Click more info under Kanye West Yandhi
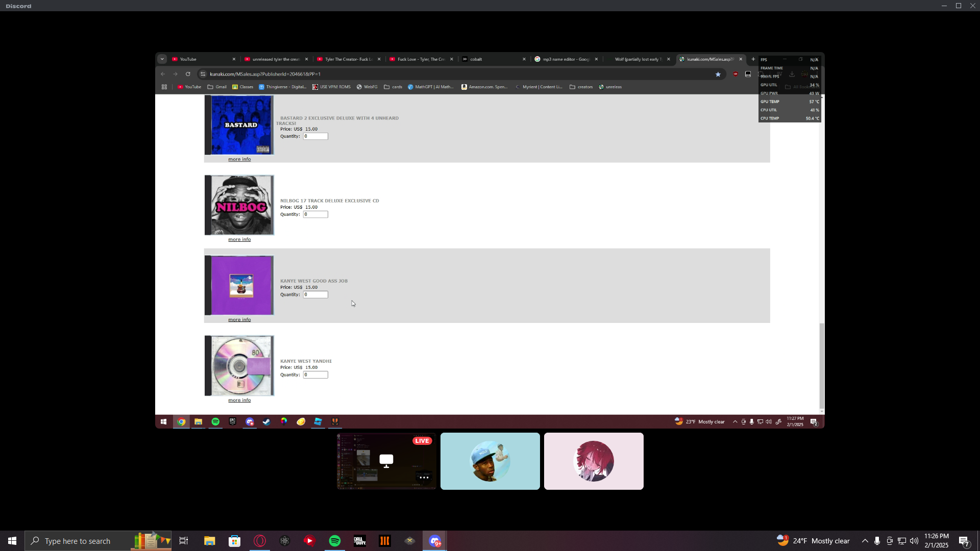Image resolution: width=980 pixels, height=551 pixels. tap(239, 400)
